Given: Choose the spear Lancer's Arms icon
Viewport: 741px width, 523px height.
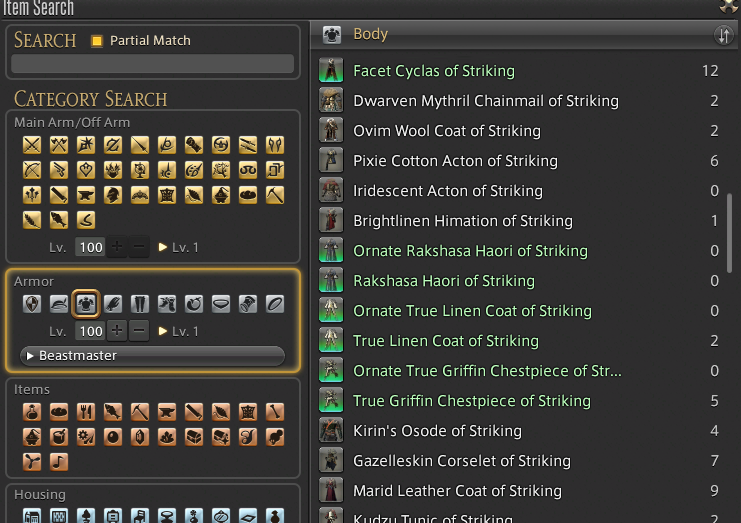Looking at the screenshot, I should [140, 145].
